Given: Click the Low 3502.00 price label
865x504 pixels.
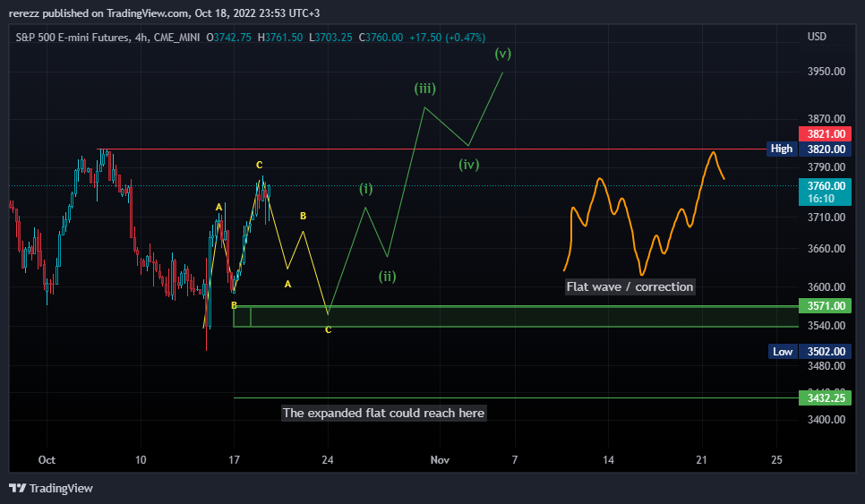Looking at the screenshot, I should [x=809, y=351].
